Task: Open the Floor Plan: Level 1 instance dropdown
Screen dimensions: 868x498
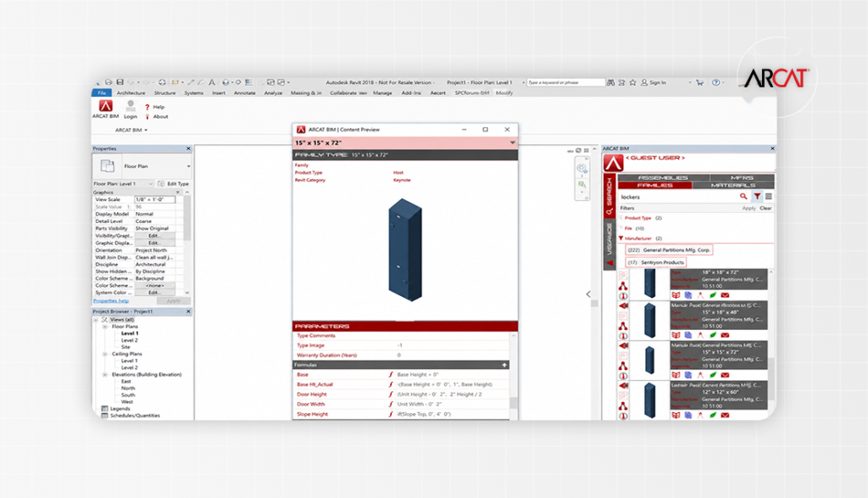Action: (x=150, y=184)
